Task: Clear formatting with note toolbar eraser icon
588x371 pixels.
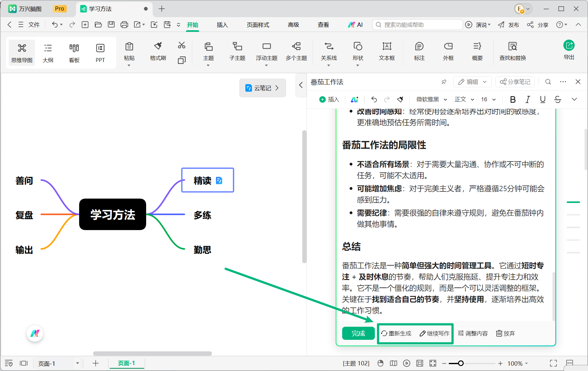Action: [400, 99]
